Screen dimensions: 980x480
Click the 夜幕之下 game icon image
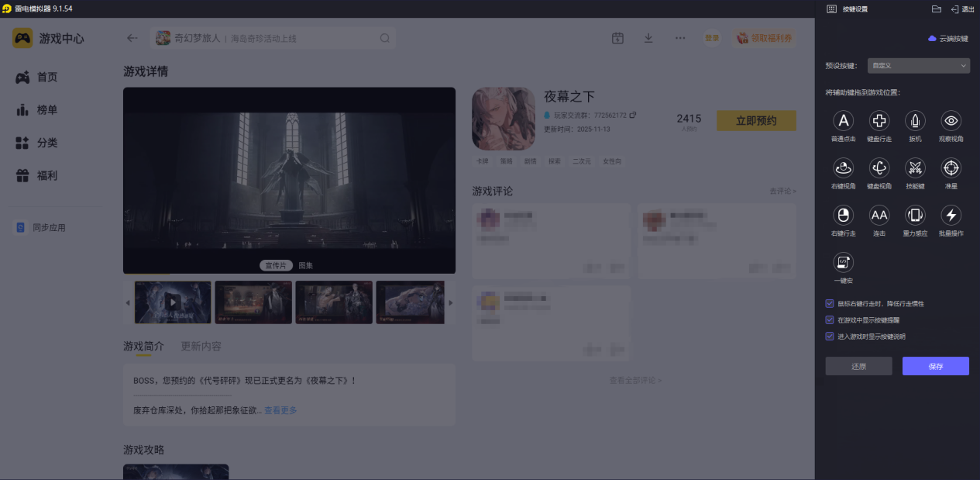(x=504, y=119)
